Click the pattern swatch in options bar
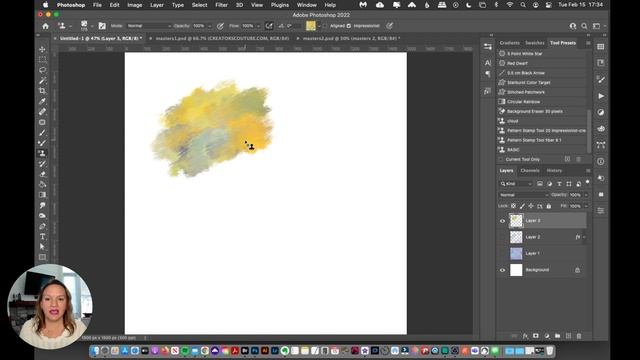This screenshot has width=640, height=360. click(311, 26)
